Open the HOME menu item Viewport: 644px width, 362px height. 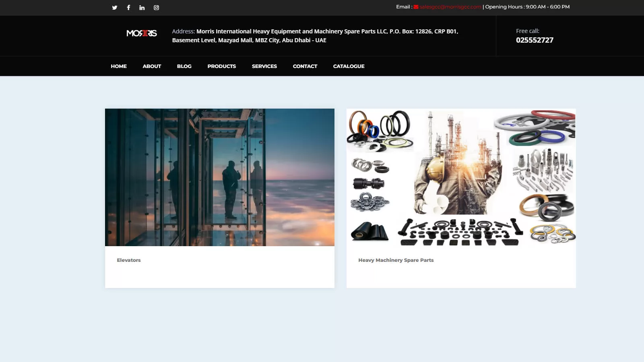point(118,66)
